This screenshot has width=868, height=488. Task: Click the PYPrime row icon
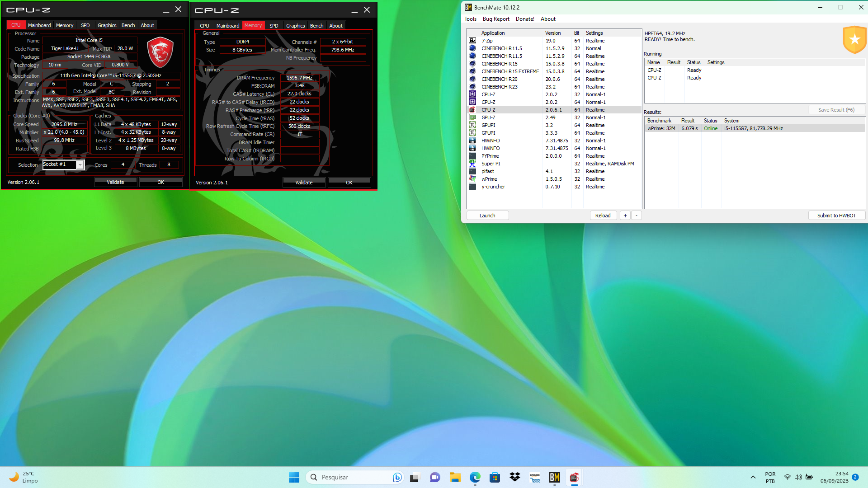(472, 156)
